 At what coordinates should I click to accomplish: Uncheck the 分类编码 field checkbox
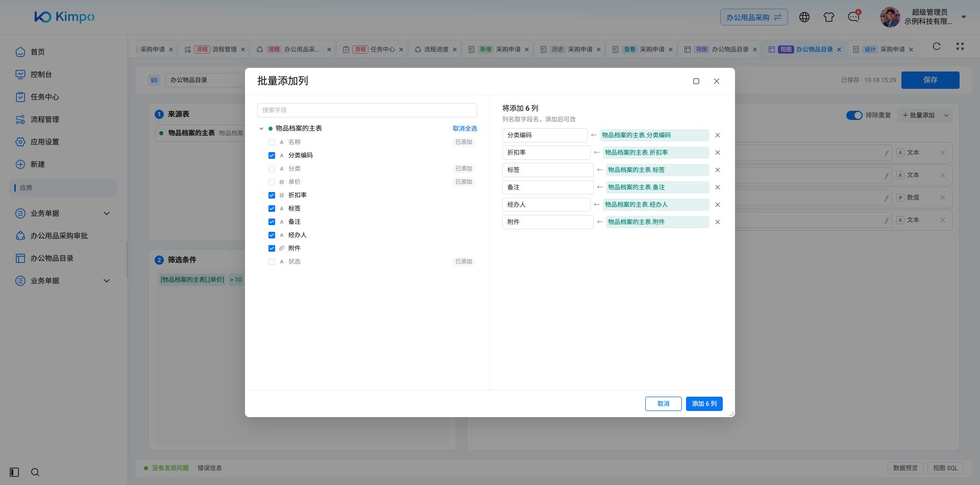tap(272, 155)
